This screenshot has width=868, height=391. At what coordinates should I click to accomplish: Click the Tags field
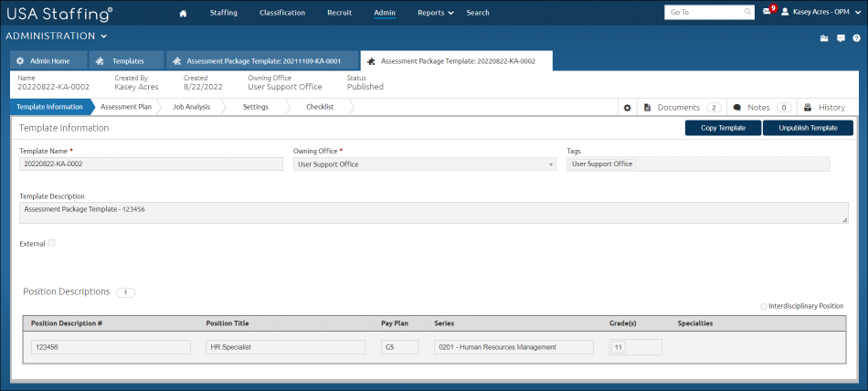698,164
